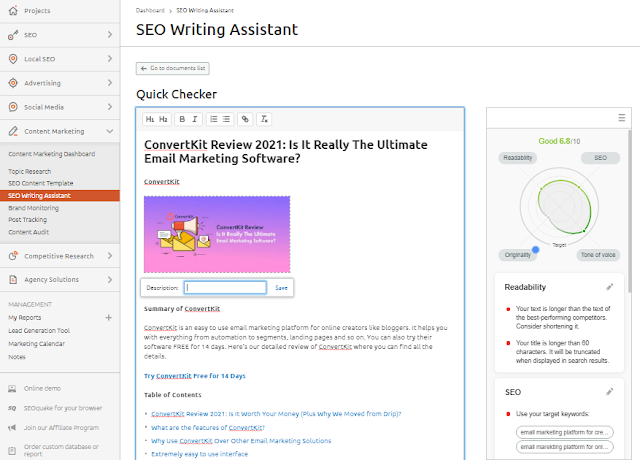
Task: Open My Reports
Action: pos(25,318)
